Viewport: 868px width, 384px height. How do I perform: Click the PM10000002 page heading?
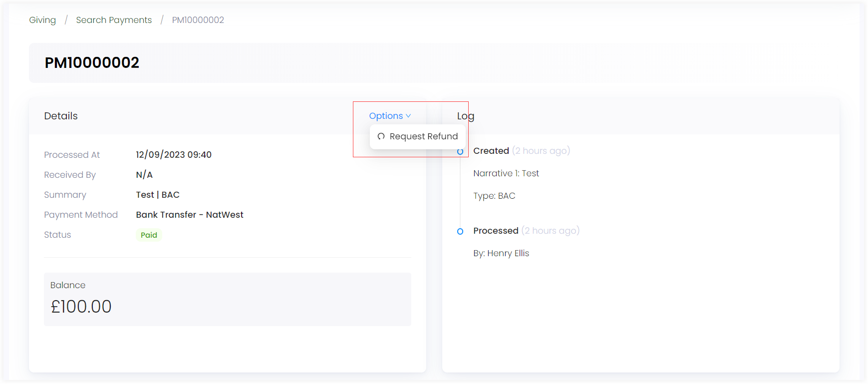92,62
